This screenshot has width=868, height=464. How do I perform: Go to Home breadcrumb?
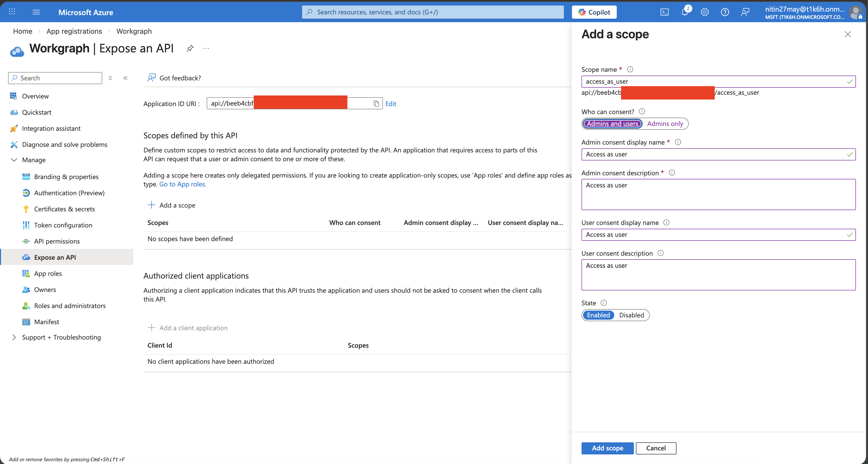(x=23, y=31)
